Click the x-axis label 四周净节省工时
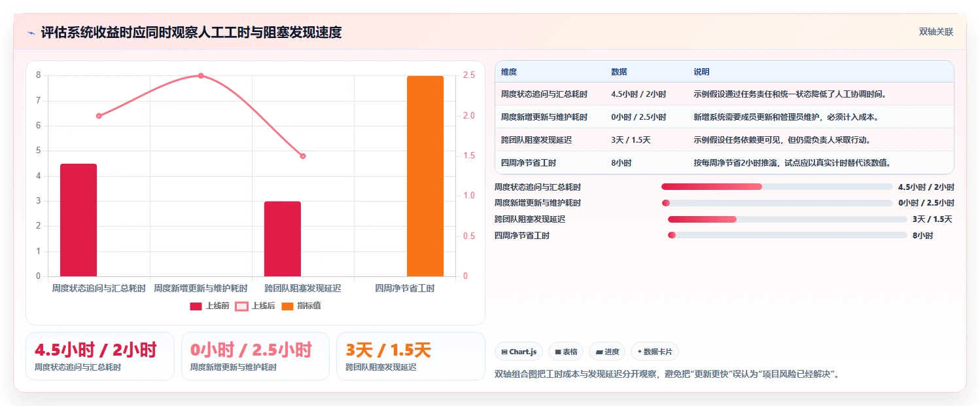The height and width of the screenshot is (406, 980). pos(405,288)
